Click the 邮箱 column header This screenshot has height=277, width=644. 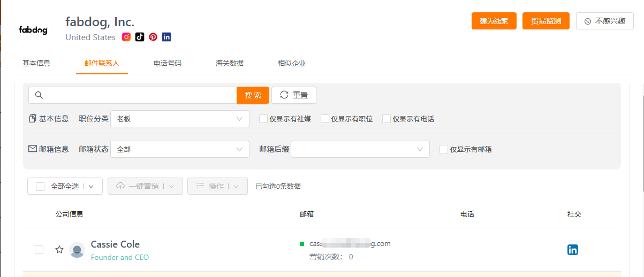click(307, 214)
